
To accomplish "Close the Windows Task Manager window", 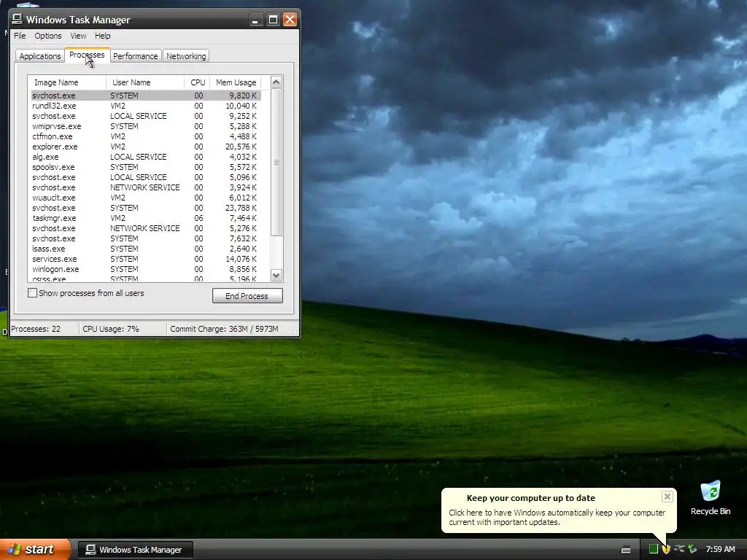I will click(x=290, y=20).
